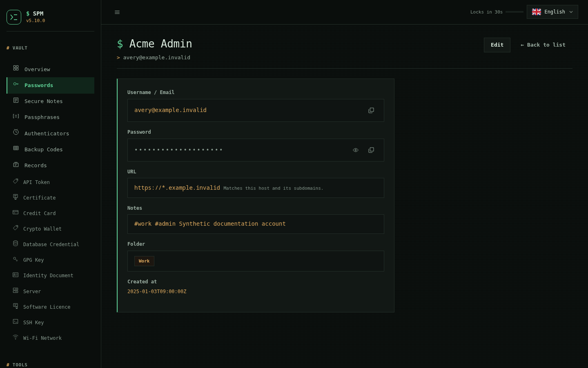The width and height of the screenshot is (588, 368).
Task: Click the SPM terminal logo icon
Action: point(14,17)
